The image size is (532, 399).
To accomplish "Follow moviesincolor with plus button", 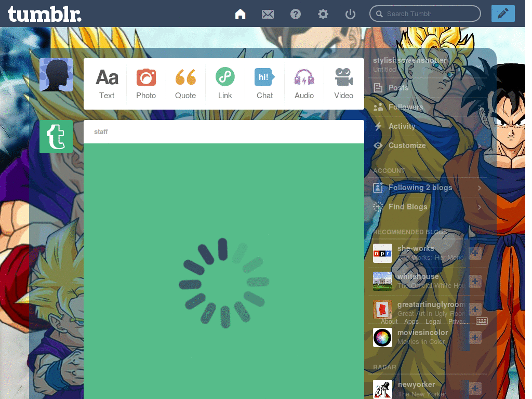I will pyautogui.click(x=475, y=338).
